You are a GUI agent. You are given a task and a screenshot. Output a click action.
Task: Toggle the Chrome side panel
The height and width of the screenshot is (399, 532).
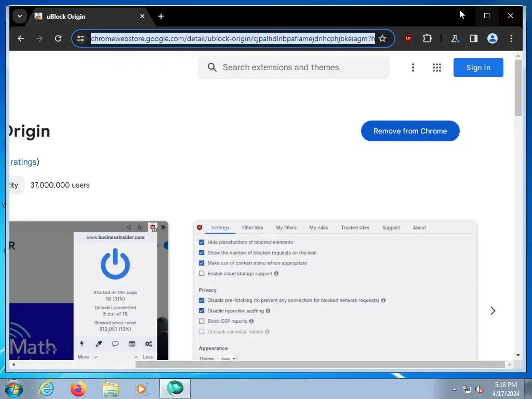click(x=474, y=38)
